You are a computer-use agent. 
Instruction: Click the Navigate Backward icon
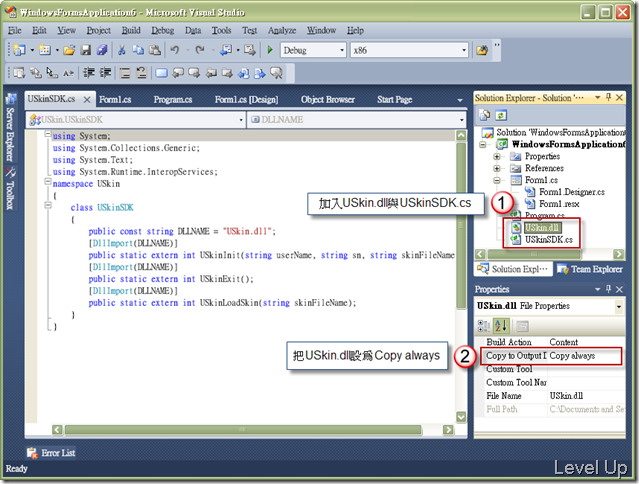226,50
